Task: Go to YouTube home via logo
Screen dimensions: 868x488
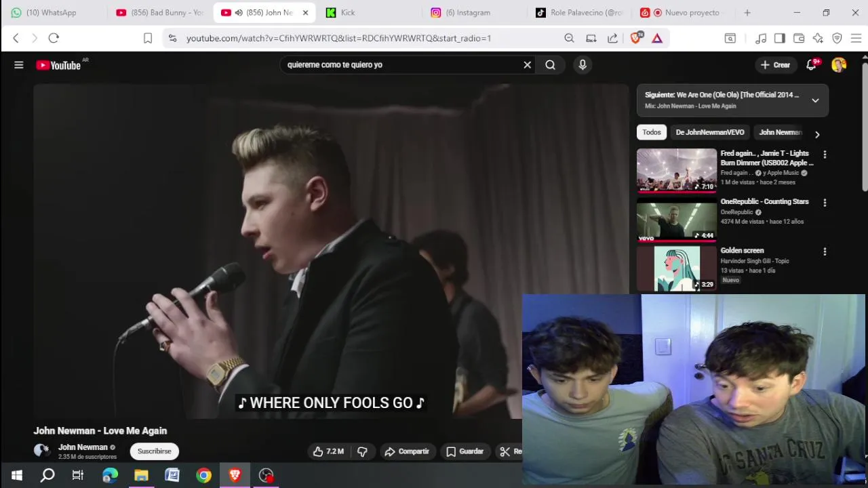Action: [58, 65]
